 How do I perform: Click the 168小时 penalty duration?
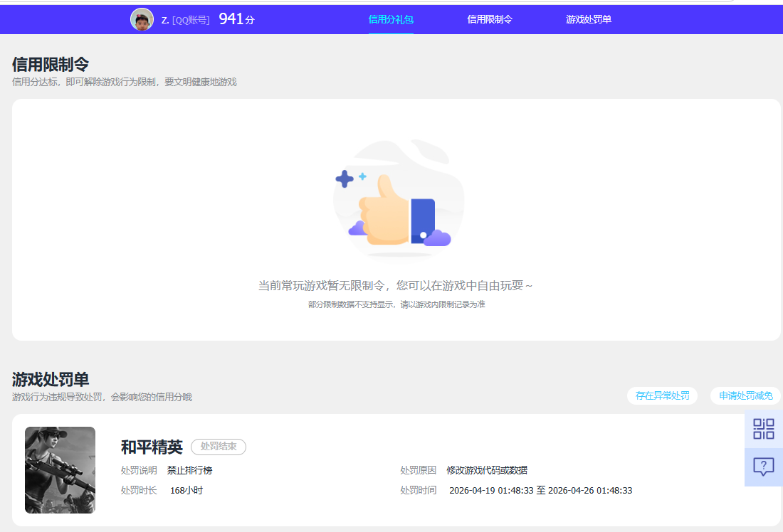[186, 491]
